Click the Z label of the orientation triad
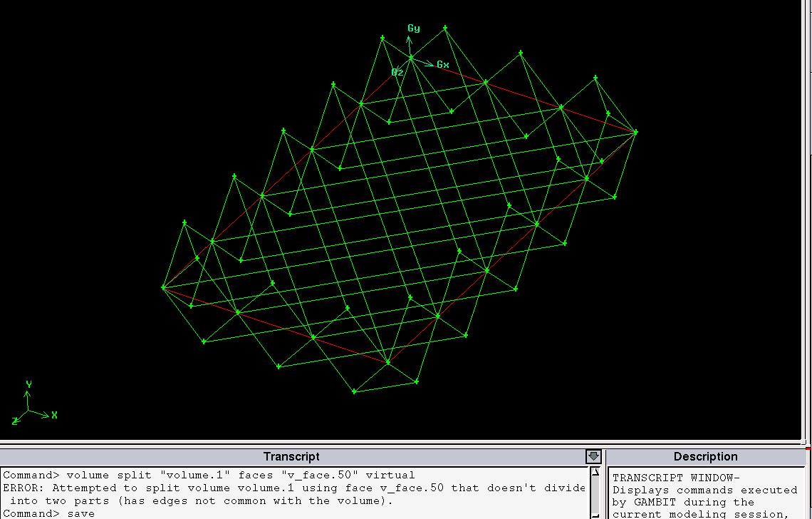812x519 pixels. [15, 421]
